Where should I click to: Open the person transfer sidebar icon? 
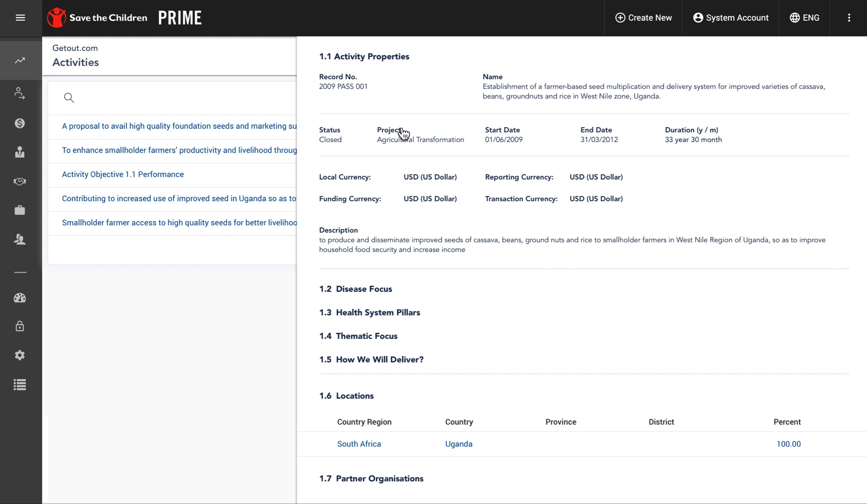tap(20, 93)
